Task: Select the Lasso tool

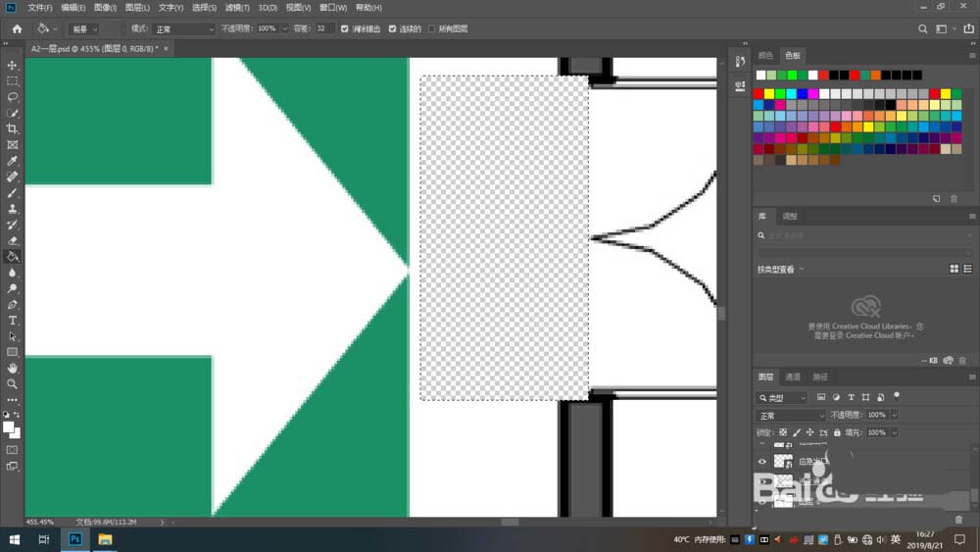Action: click(x=13, y=97)
